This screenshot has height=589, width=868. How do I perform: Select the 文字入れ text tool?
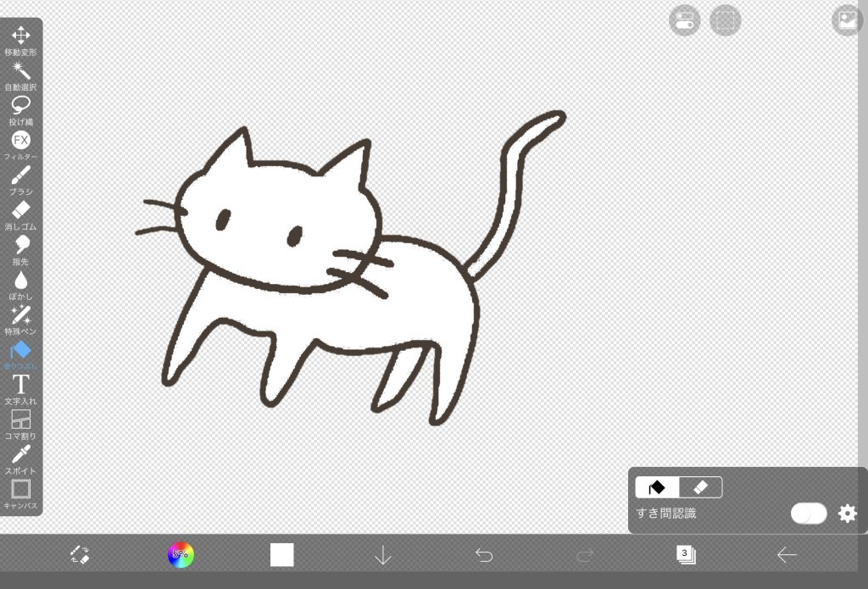[20, 388]
